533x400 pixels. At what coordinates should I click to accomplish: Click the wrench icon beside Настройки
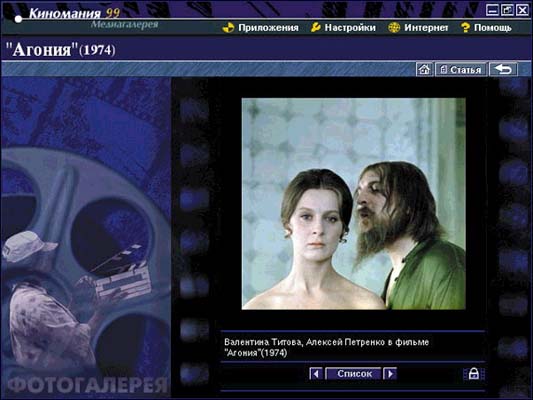(x=316, y=27)
